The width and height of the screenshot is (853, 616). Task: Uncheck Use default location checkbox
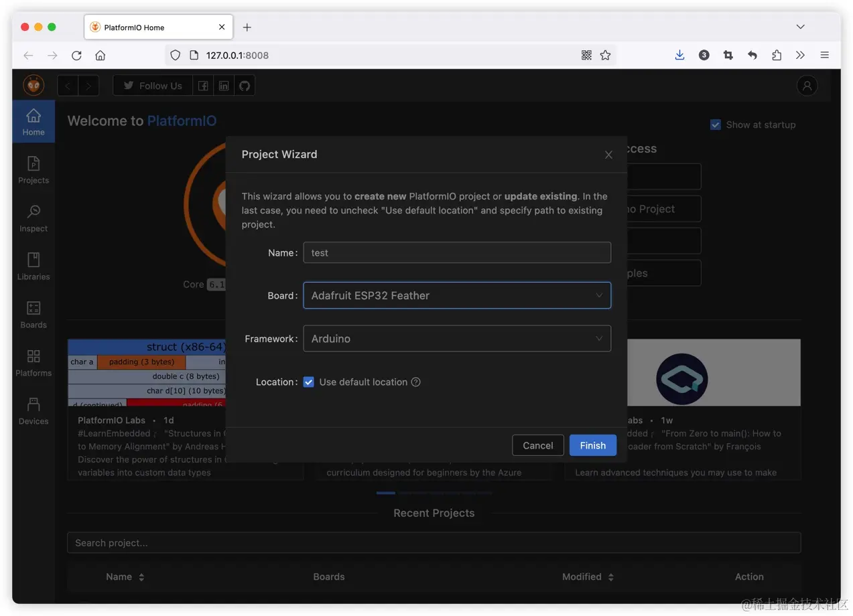click(309, 382)
